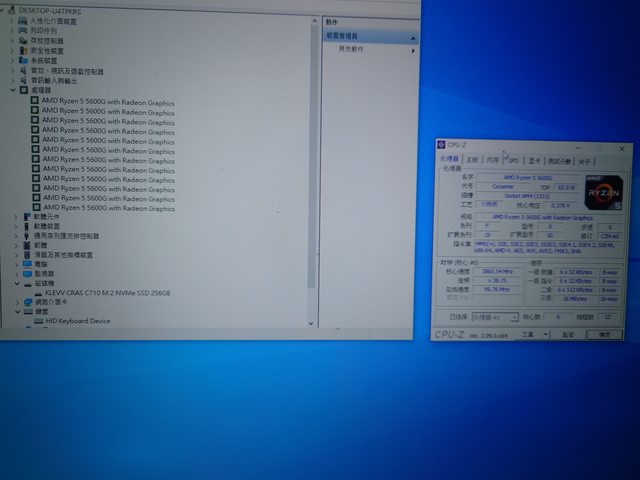Click the Ryzen 5 logo image in CPU-Z

click(604, 190)
